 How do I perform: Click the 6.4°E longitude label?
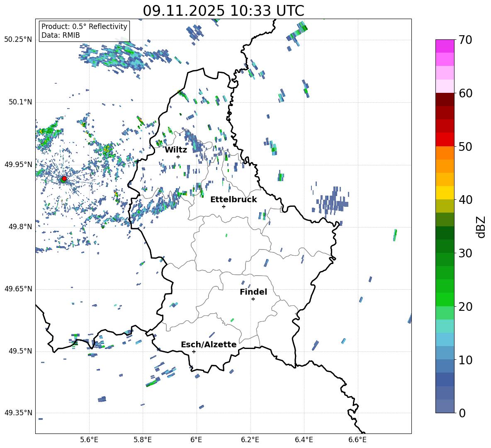(x=304, y=440)
